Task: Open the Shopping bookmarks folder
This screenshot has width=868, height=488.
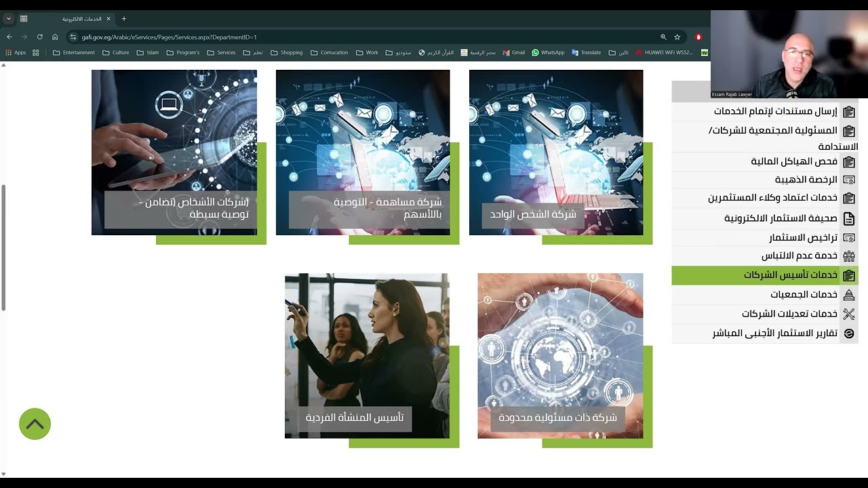Action: 287,52
